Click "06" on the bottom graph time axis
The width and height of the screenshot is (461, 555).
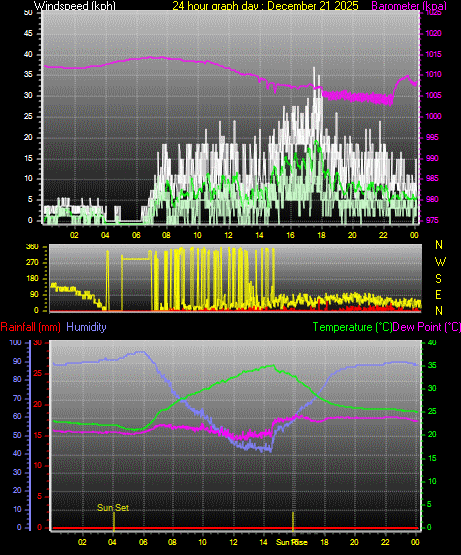pos(143,542)
